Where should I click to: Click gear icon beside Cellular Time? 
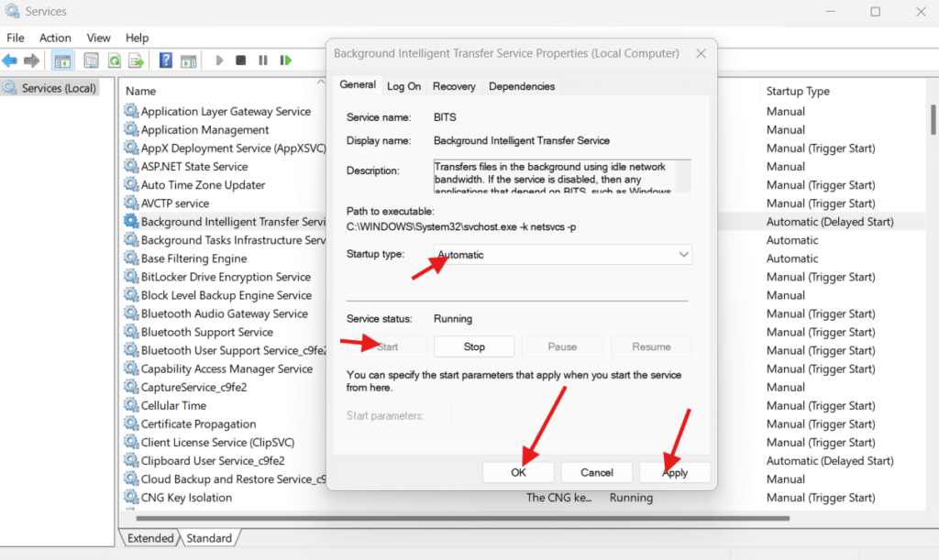tap(131, 405)
